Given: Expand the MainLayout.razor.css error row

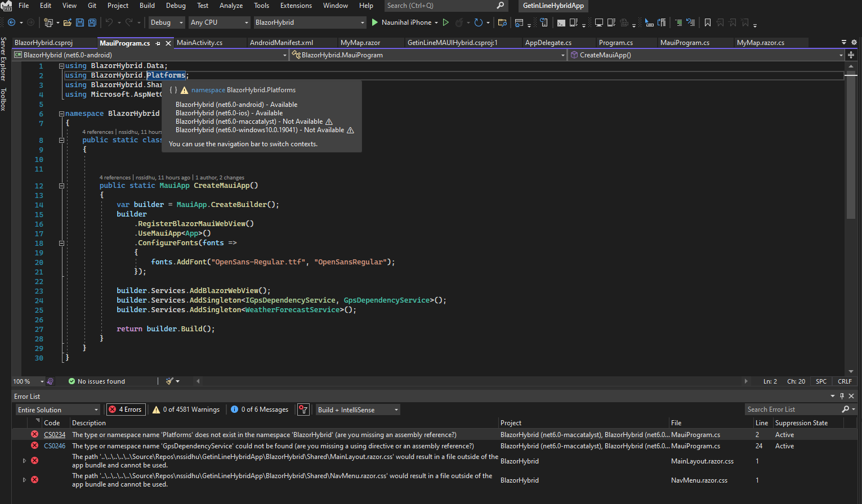Looking at the screenshot, I should tap(24, 461).
